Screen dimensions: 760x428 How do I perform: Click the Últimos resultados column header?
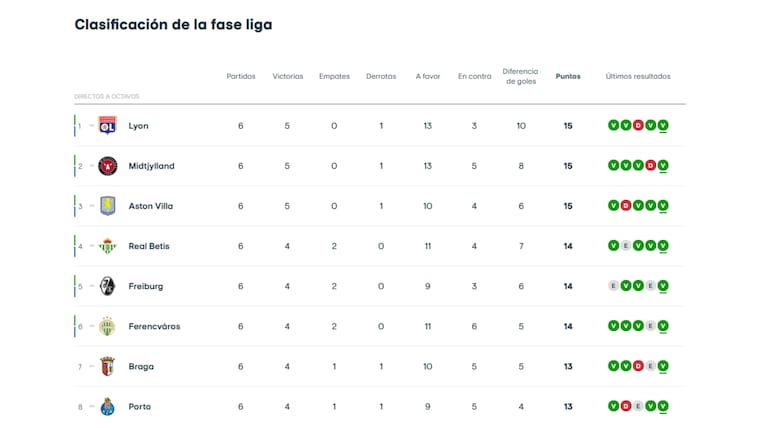point(638,76)
